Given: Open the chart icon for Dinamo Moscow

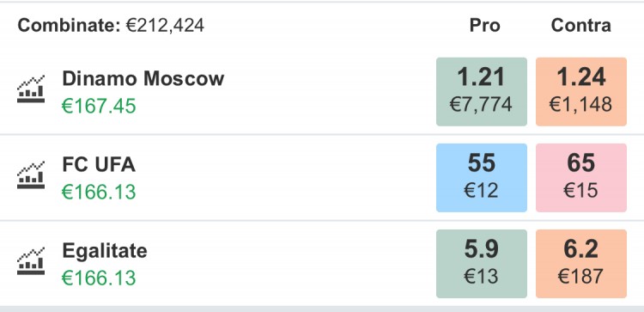Looking at the screenshot, I should click(31, 89).
